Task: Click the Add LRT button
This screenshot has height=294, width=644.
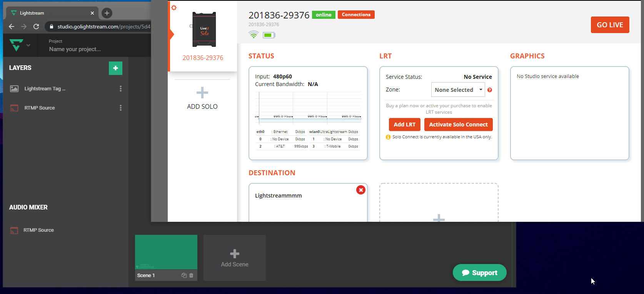Action: pos(405,125)
